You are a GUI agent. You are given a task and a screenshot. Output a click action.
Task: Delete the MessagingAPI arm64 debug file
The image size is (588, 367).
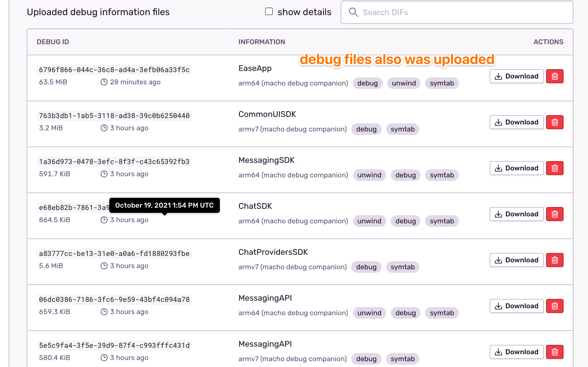(x=555, y=306)
